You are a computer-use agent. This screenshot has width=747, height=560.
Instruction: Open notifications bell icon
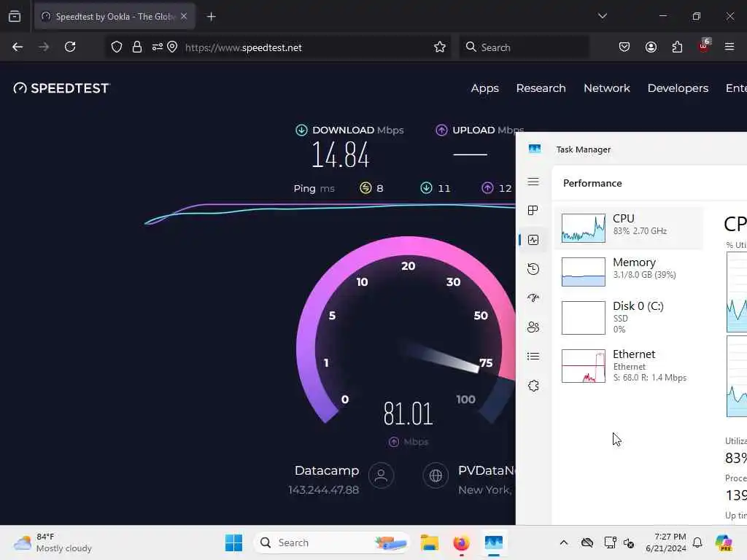697,542
